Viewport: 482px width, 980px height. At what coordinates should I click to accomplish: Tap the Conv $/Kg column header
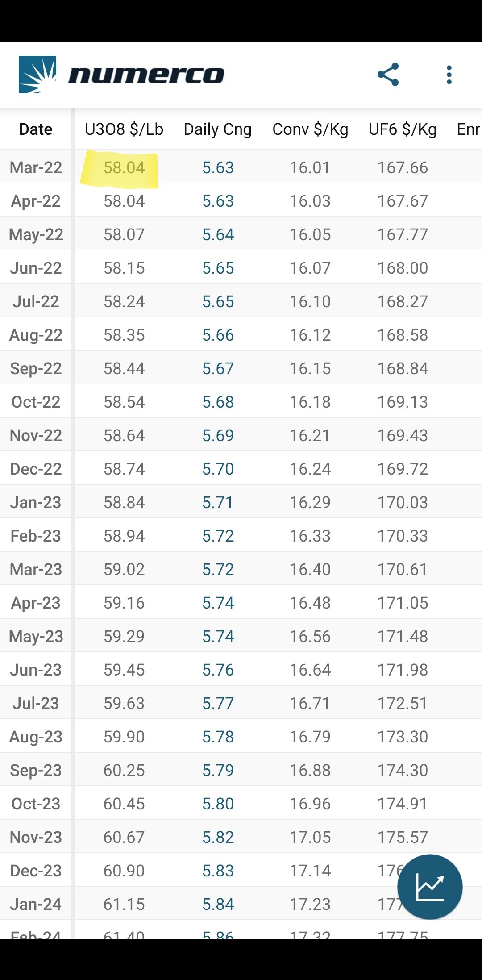[310, 129]
